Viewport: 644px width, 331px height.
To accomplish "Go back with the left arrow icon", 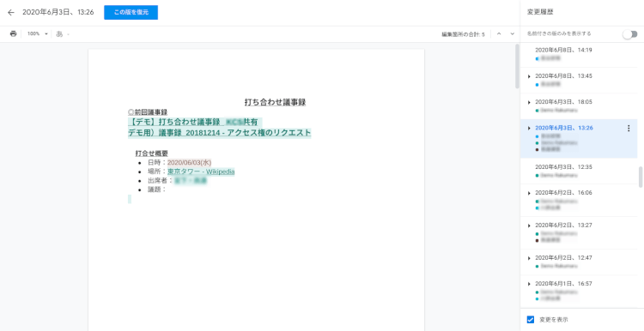I will tap(11, 12).
